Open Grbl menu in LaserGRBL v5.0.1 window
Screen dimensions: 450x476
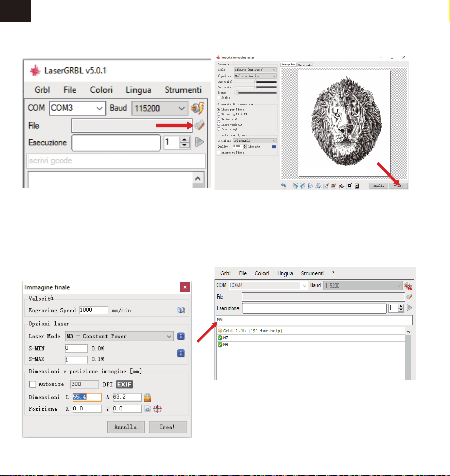coord(42,90)
